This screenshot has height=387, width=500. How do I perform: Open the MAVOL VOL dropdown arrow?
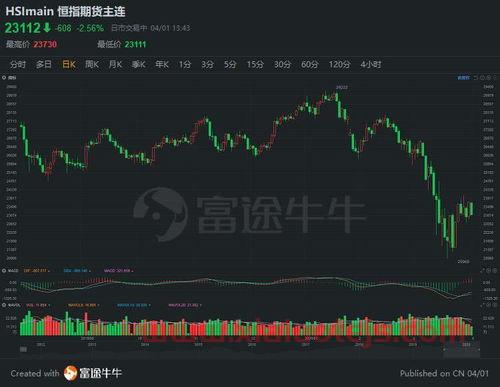click(x=49, y=305)
